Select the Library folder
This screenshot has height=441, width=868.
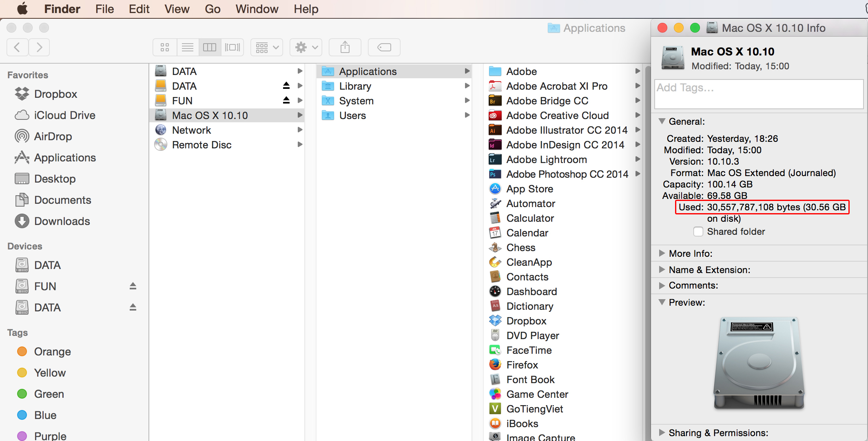[394, 86]
